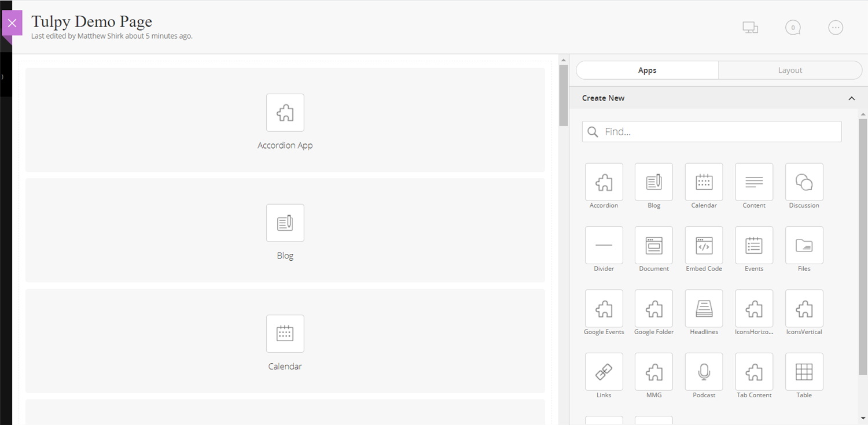Select the Blog block on the page
The width and height of the screenshot is (868, 425).
(285, 230)
